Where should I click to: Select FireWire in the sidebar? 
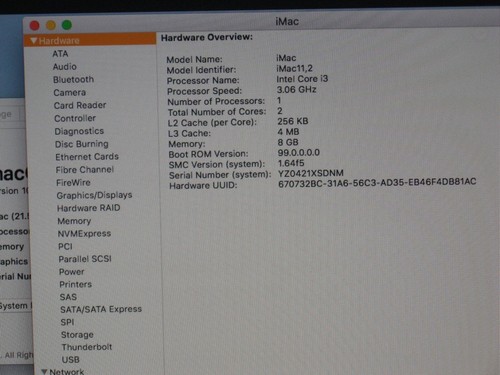click(x=73, y=183)
